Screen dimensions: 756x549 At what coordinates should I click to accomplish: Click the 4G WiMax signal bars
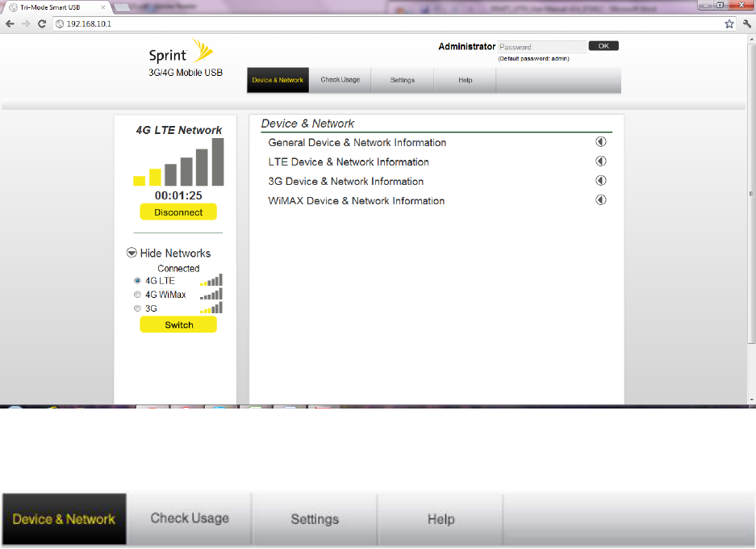211,294
